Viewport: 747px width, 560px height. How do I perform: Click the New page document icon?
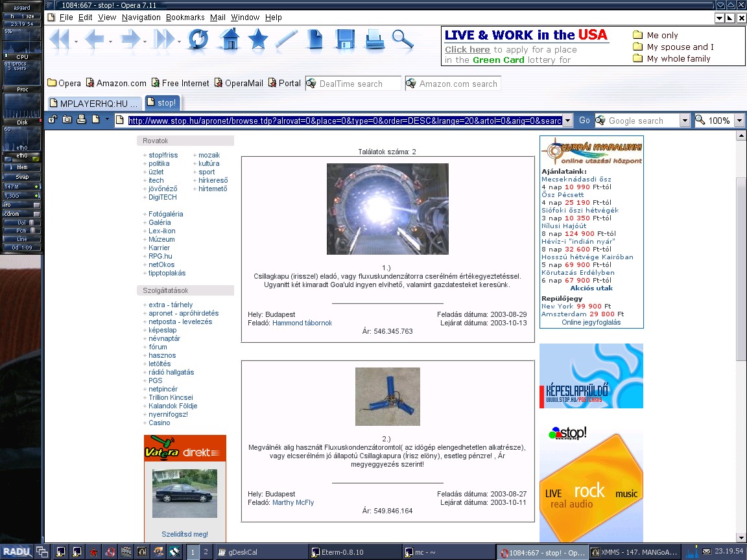[x=315, y=40]
